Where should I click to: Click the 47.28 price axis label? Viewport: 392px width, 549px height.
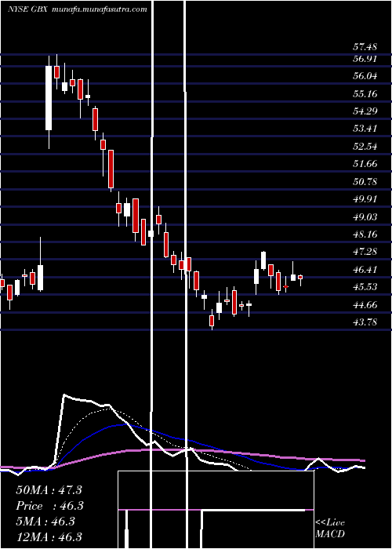(x=365, y=252)
